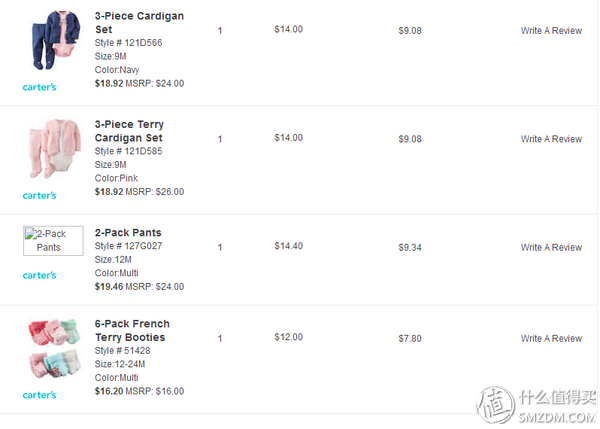This screenshot has width=600, height=429.
Task: Click the SMZDM.COM watermark logo
Action: [536, 406]
